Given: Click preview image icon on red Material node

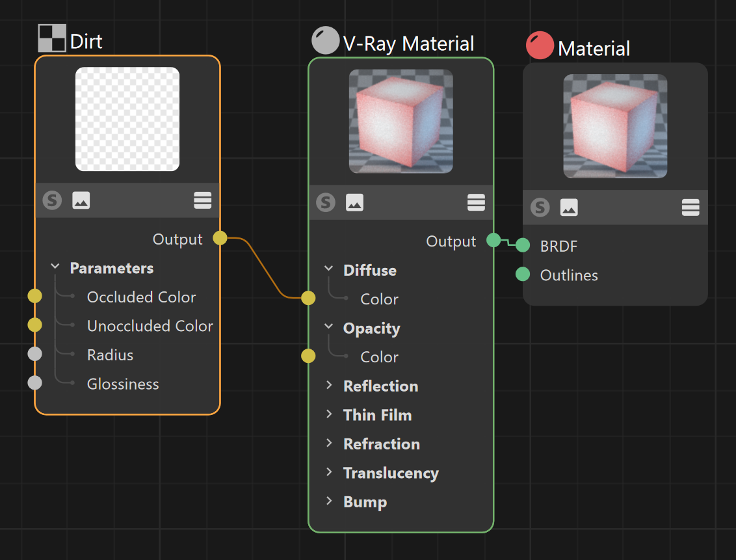Looking at the screenshot, I should 569,207.
